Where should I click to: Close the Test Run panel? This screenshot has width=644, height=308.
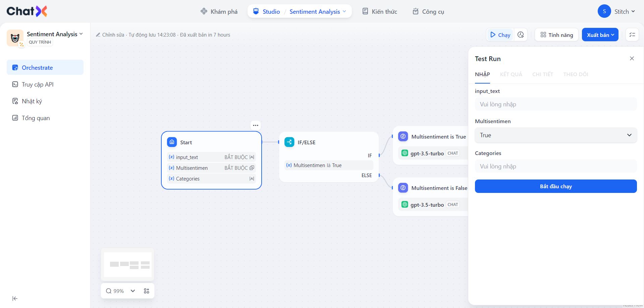[x=632, y=59]
